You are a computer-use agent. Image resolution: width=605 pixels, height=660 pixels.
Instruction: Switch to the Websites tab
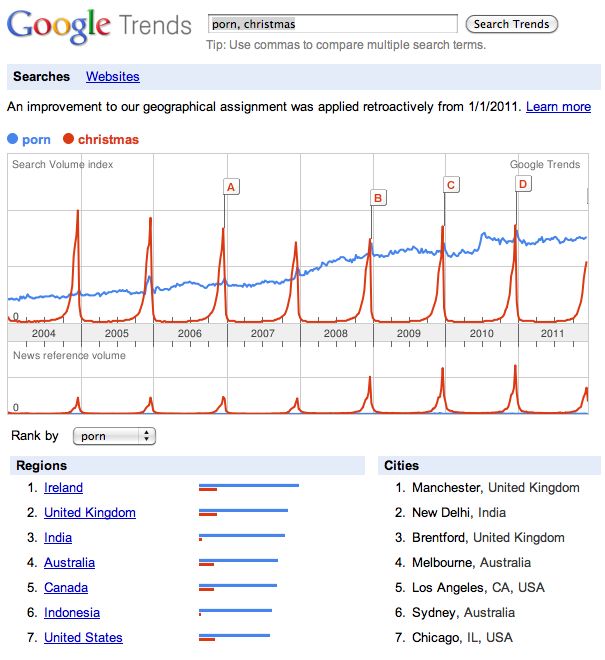click(x=113, y=76)
